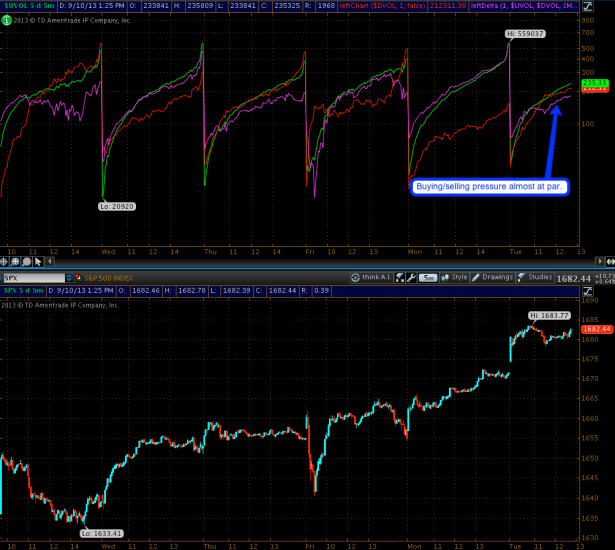Open the Style menu label
This screenshot has width=615, height=550.
click(x=459, y=277)
